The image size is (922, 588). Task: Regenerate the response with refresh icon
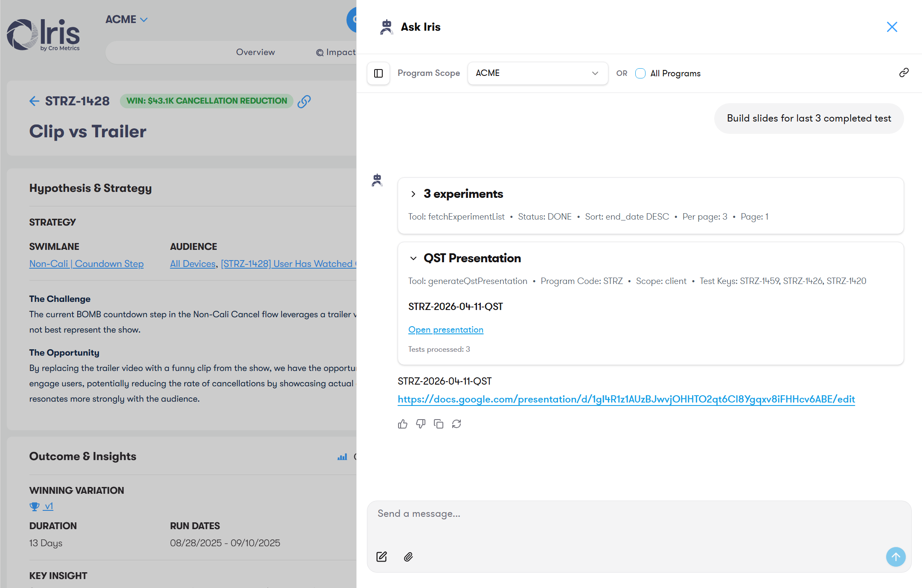pyautogui.click(x=457, y=424)
